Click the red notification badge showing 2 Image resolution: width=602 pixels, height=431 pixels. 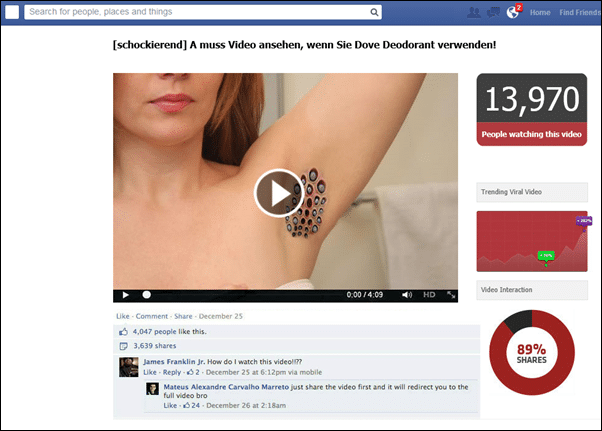coord(519,7)
